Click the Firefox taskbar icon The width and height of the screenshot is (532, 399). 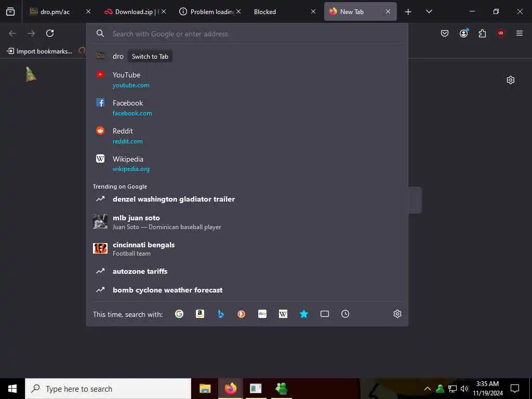(230, 389)
